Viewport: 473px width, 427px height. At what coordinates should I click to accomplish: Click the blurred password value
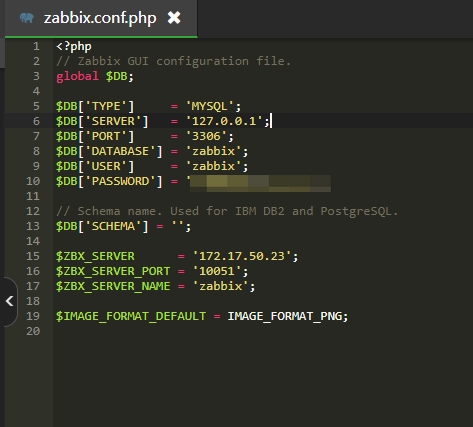260,183
